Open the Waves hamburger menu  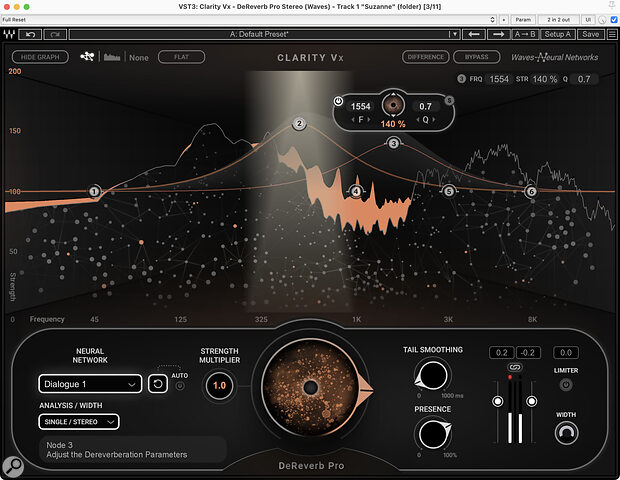pyautogui.click(x=612, y=34)
